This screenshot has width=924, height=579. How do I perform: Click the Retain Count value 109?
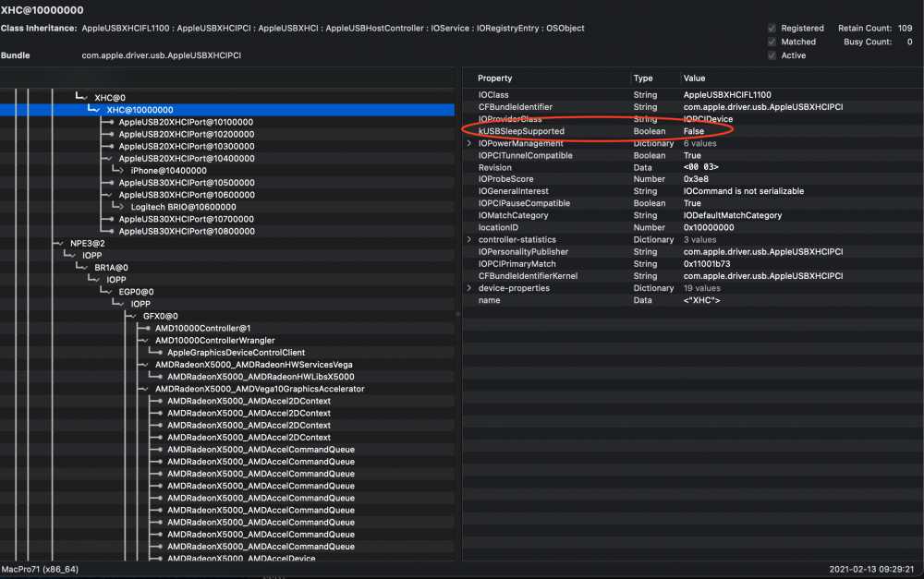tap(905, 29)
